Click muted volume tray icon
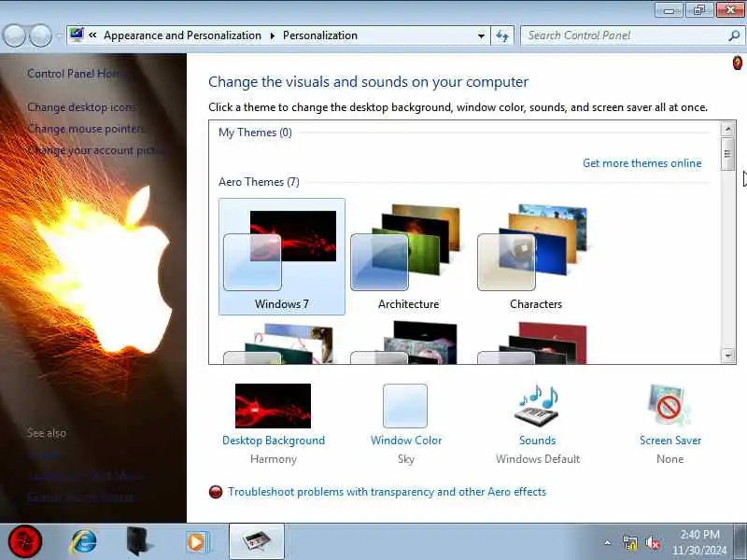Image resolution: width=747 pixels, height=560 pixels. coord(653,543)
